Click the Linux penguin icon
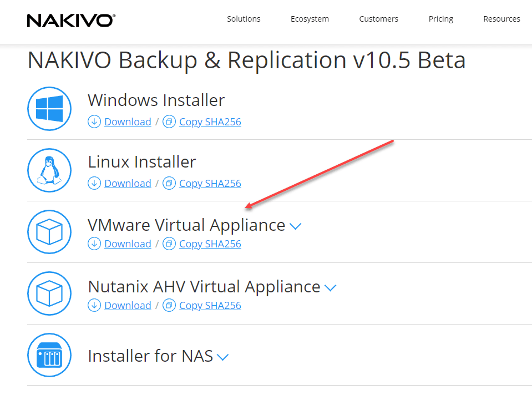 point(49,170)
